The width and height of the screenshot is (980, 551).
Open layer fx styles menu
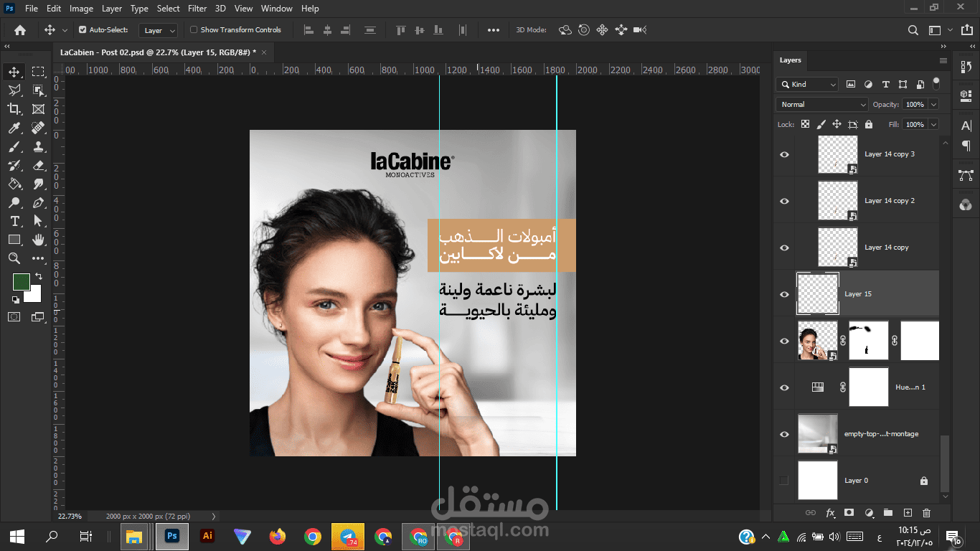click(830, 512)
